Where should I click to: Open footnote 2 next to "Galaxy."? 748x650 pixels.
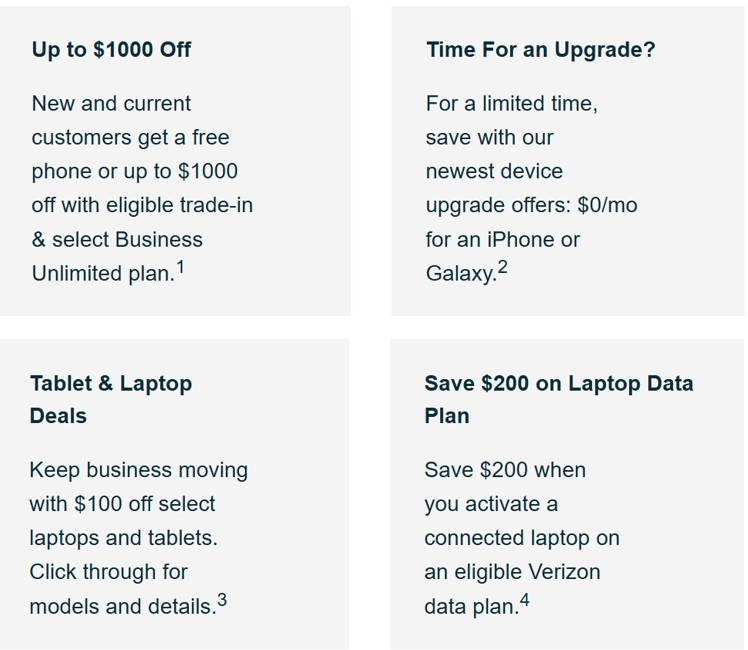[502, 268]
